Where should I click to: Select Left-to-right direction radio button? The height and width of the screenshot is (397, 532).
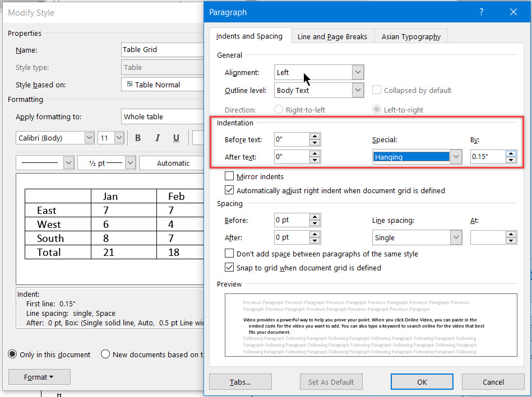click(x=377, y=109)
